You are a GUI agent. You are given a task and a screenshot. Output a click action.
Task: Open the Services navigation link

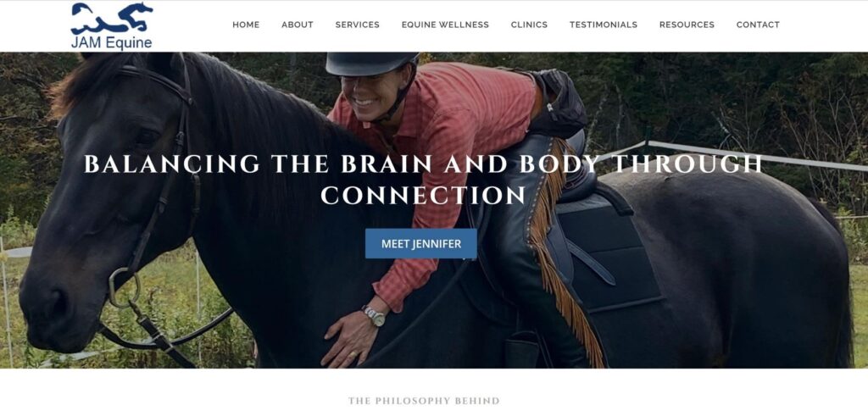coord(358,25)
